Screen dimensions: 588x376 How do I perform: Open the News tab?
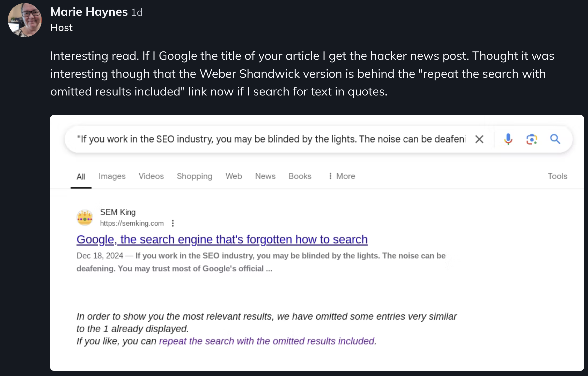point(265,176)
